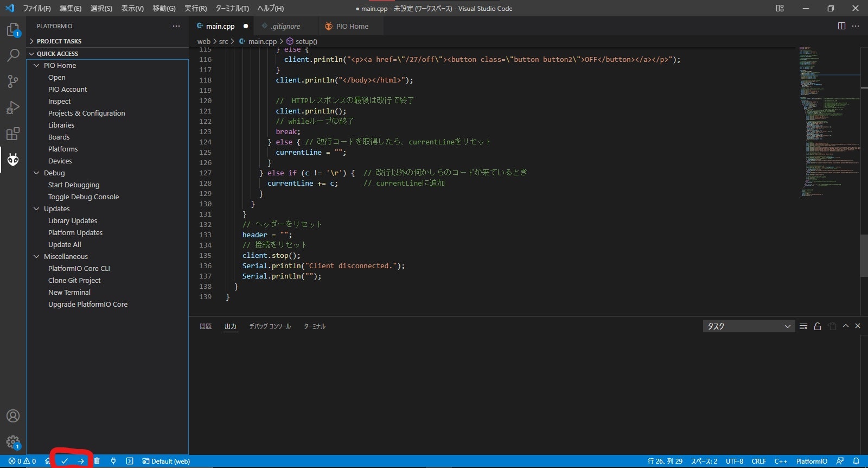Open the PlatformIO alien icon in activity bar
The width and height of the screenshot is (868, 468).
click(13, 160)
